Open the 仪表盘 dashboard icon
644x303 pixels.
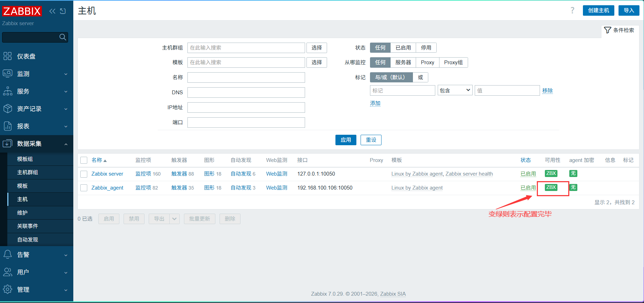click(7, 56)
